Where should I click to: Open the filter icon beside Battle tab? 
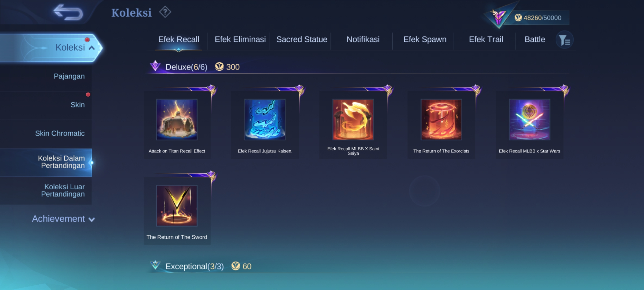565,40
